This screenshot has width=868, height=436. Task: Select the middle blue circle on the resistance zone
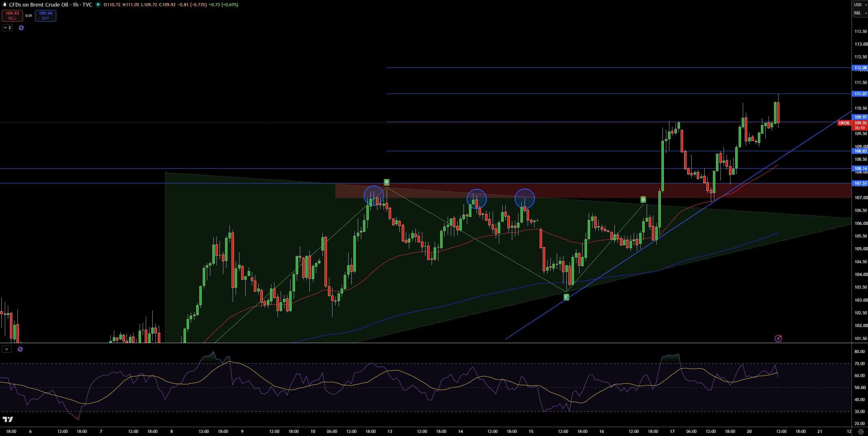click(477, 199)
